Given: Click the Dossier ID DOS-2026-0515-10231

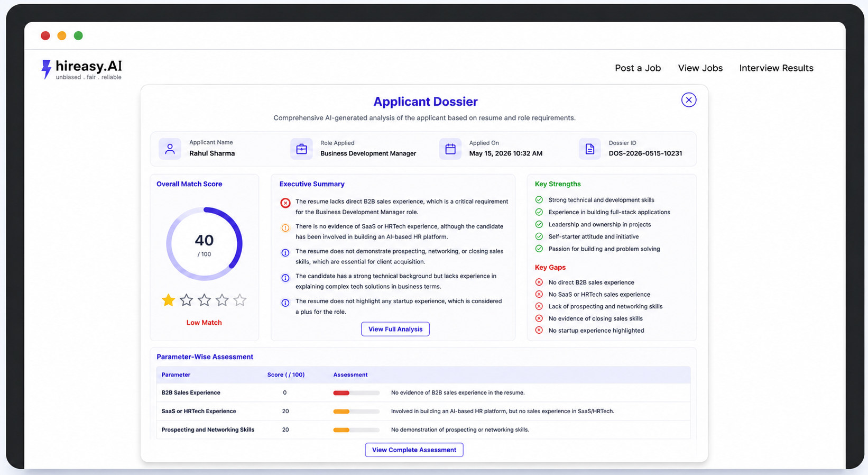Looking at the screenshot, I should pos(645,153).
